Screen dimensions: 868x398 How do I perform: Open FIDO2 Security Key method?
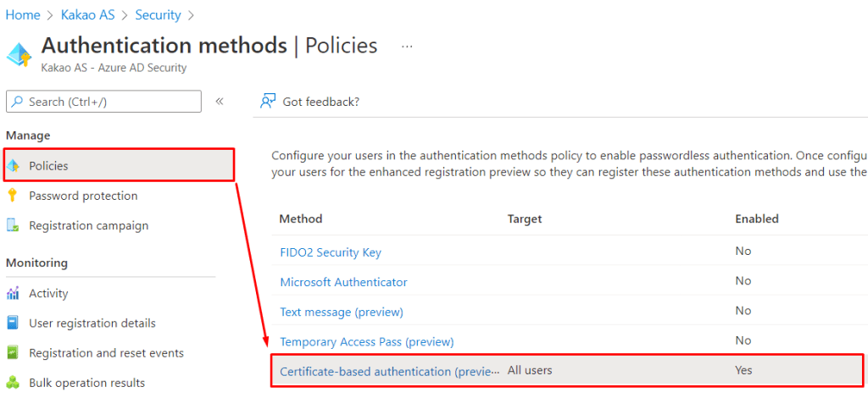point(331,252)
